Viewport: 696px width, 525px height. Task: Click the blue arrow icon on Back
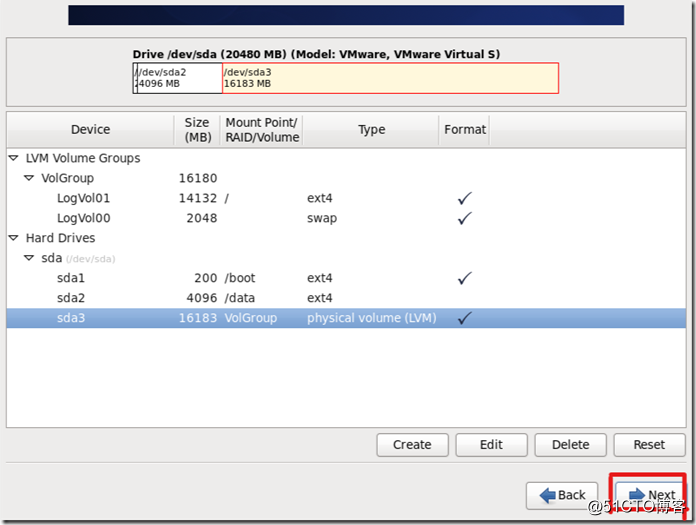[547, 495]
